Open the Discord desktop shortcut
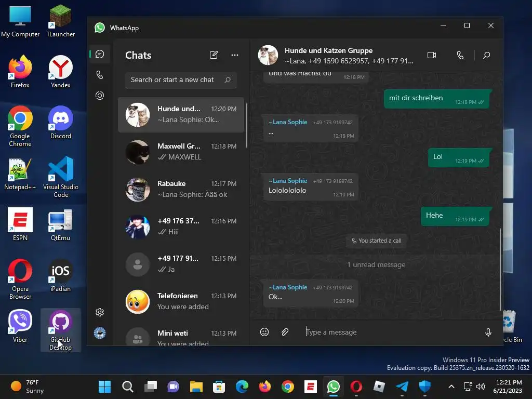532x399 pixels. (61, 123)
